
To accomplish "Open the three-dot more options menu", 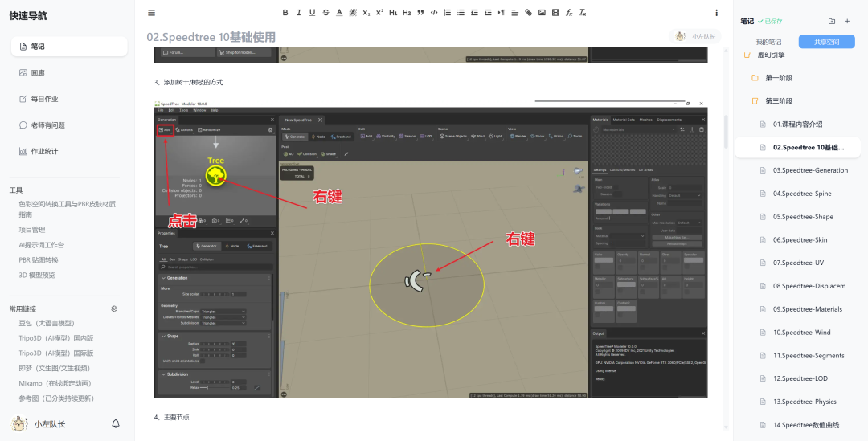I will coord(716,13).
